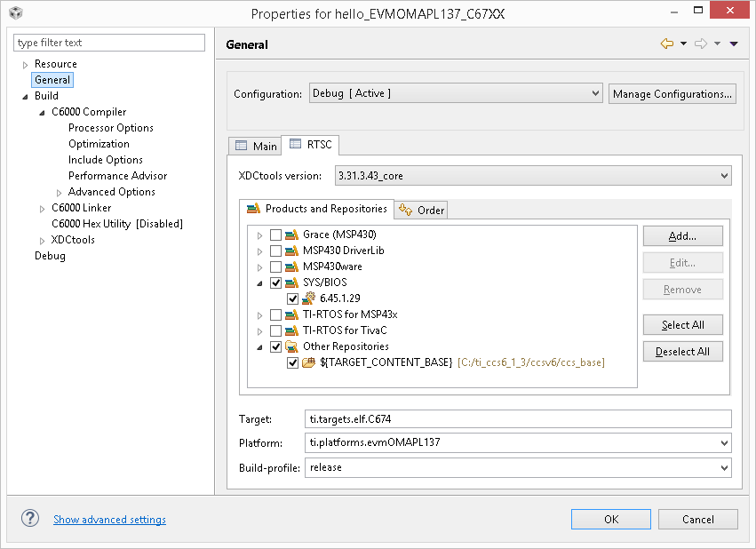Viewport: 756px width, 549px height.
Task: Toggle the TI-RTOS for TivaC checkbox
Action: tap(275, 330)
